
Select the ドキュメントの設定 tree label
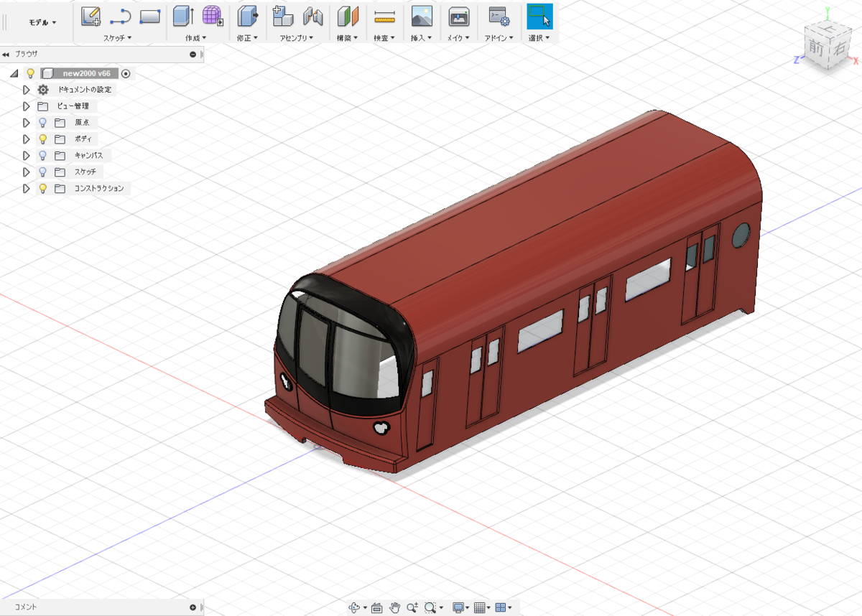click(x=85, y=90)
